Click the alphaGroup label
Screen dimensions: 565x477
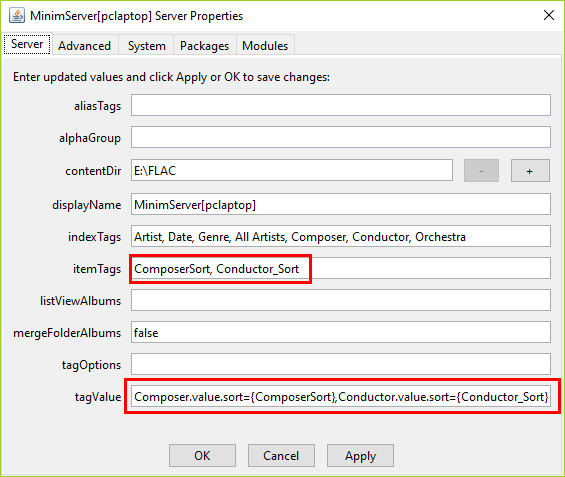click(90, 138)
